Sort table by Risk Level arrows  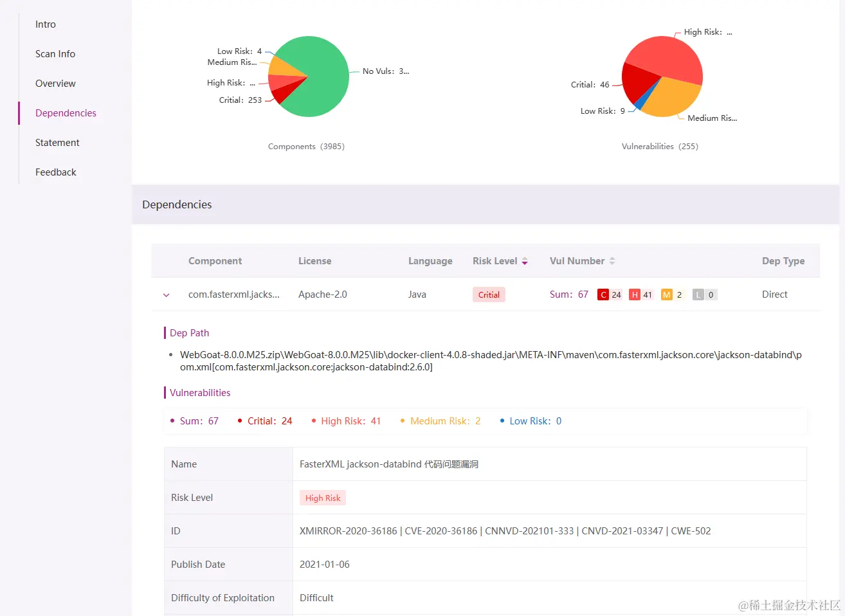click(525, 261)
